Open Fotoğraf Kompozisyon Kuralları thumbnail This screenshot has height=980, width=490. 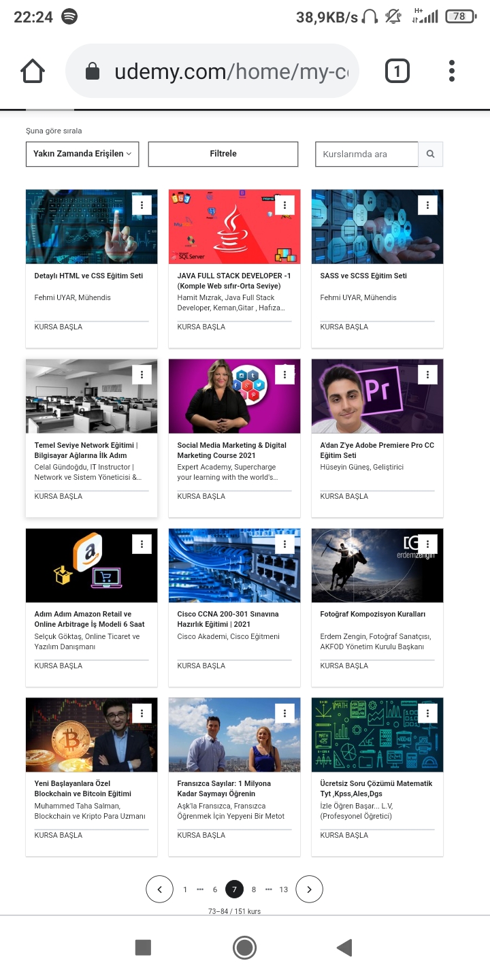click(x=377, y=566)
